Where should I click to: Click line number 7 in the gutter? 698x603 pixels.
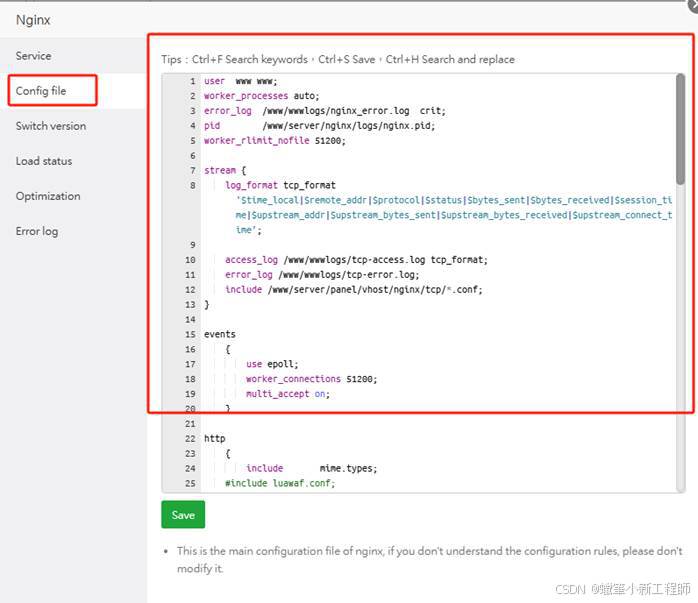(x=192, y=170)
